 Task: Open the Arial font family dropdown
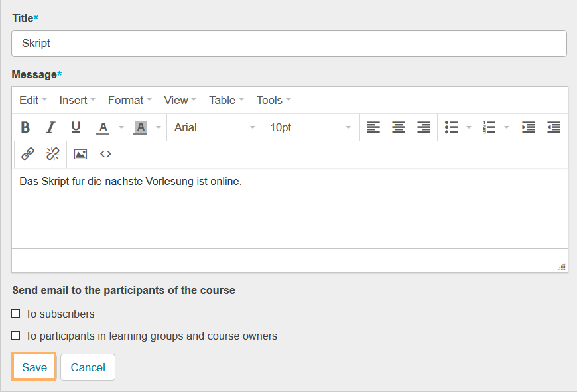coord(214,127)
